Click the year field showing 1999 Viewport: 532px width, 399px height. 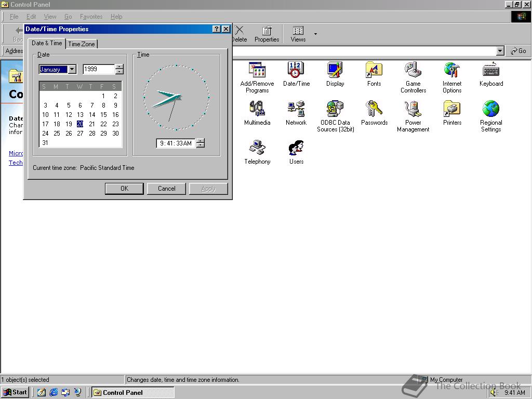98,69
